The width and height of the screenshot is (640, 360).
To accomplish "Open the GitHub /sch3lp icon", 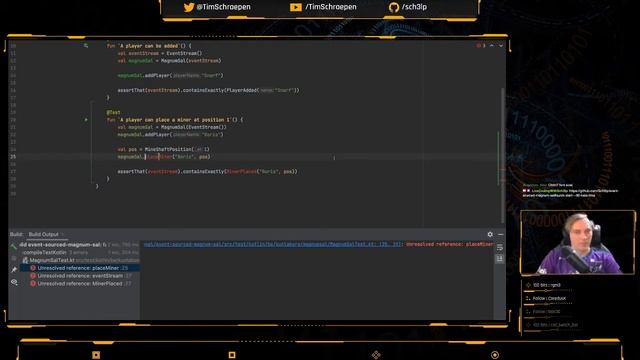I will pyautogui.click(x=394, y=7).
